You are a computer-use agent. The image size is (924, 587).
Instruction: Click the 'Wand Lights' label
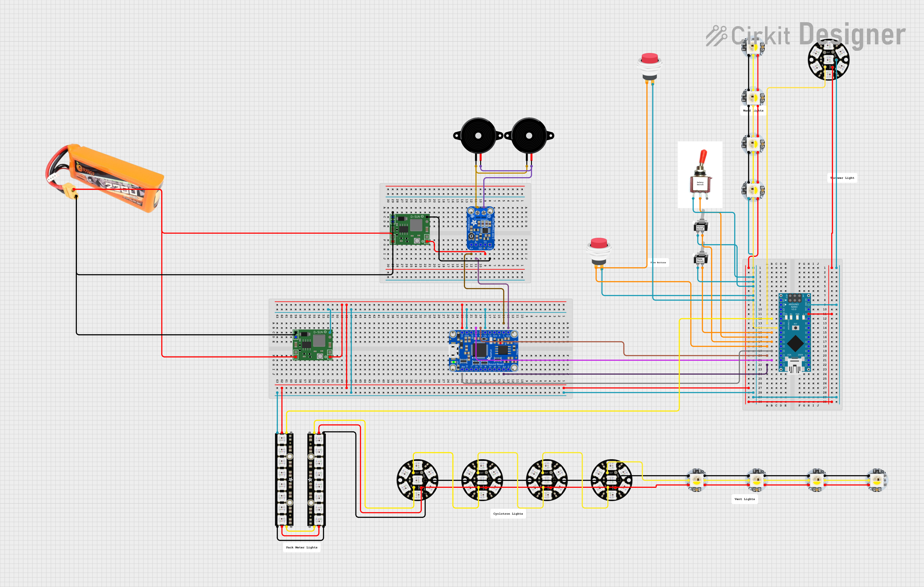753,111
